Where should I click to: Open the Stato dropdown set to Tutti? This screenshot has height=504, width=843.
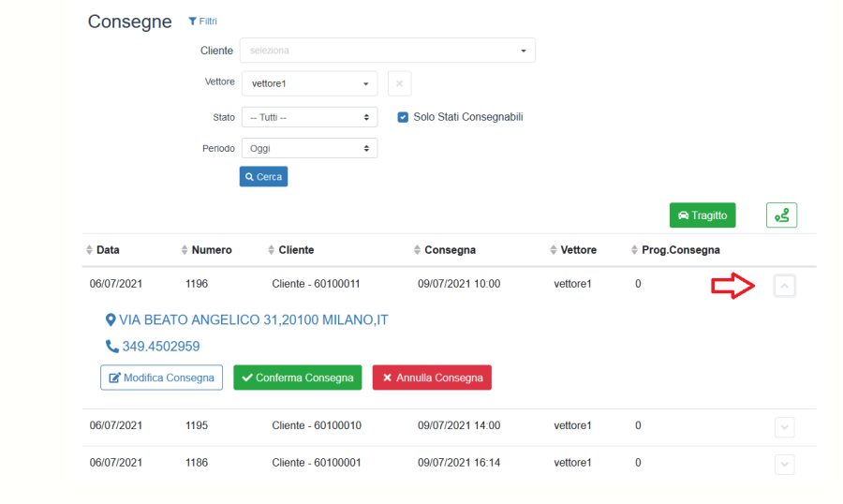[x=309, y=118]
